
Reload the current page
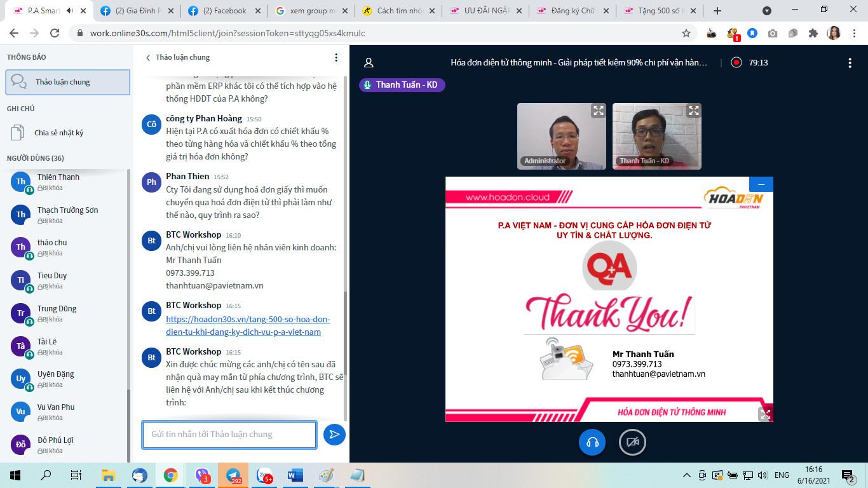(55, 33)
